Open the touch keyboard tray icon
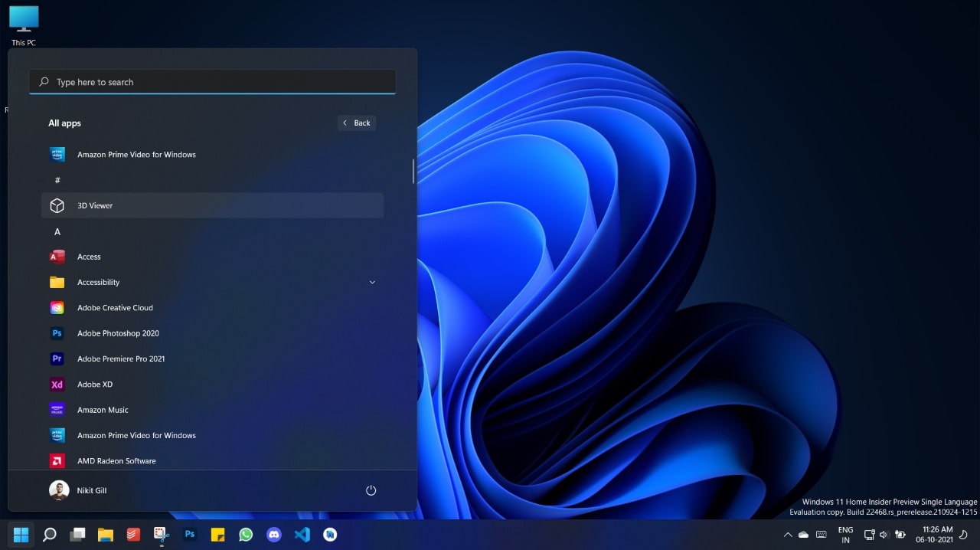980x550 pixels. pos(822,535)
